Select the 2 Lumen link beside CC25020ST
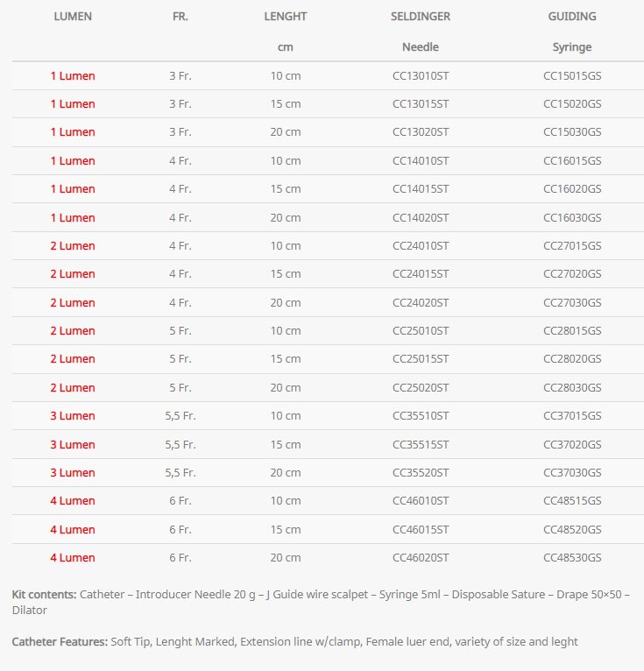 pyautogui.click(x=73, y=388)
